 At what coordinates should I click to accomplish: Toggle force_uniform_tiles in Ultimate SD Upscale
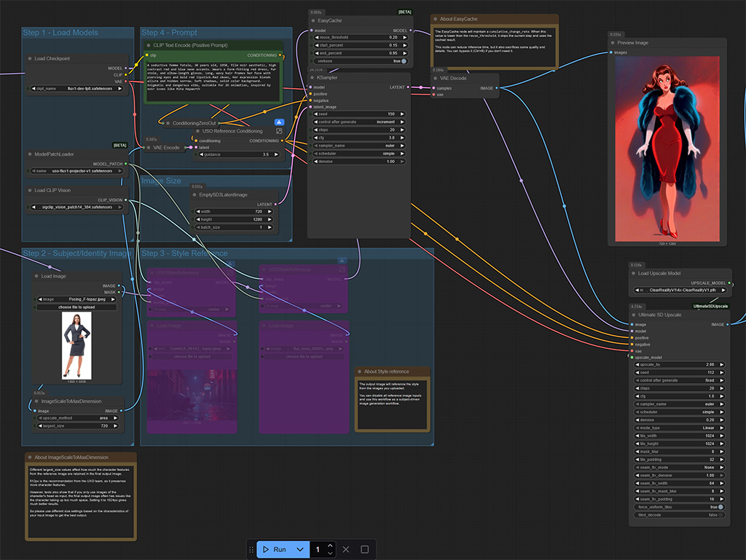click(x=719, y=508)
